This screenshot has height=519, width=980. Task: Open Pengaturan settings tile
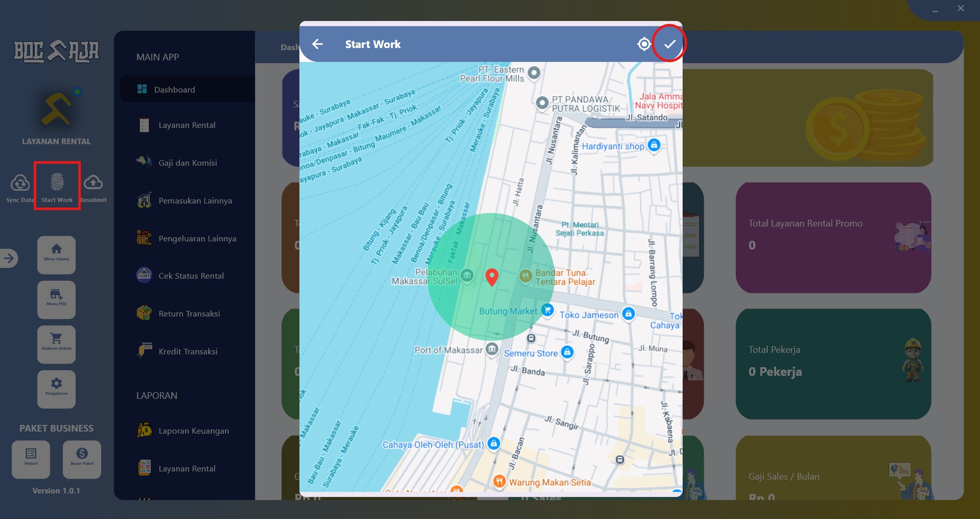[x=56, y=389]
